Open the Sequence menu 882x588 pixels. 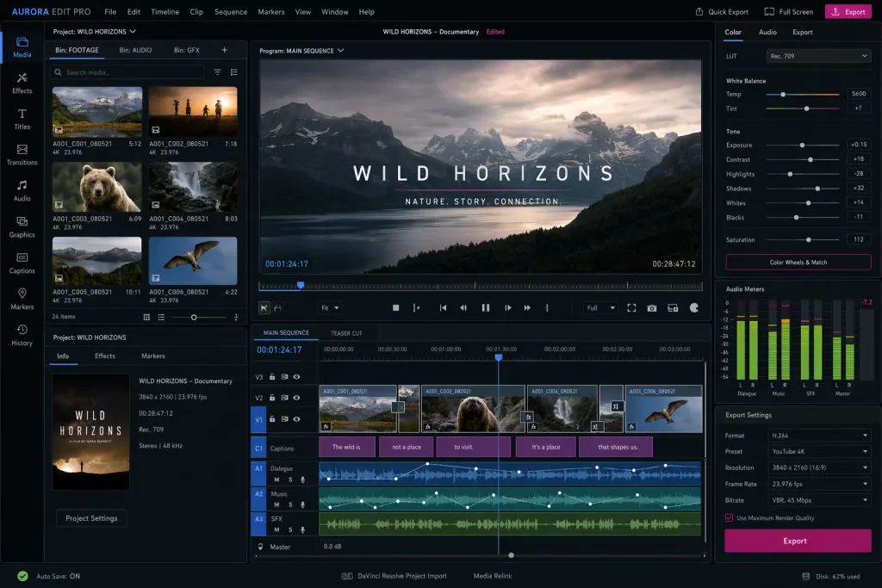pyautogui.click(x=231, y=12)
